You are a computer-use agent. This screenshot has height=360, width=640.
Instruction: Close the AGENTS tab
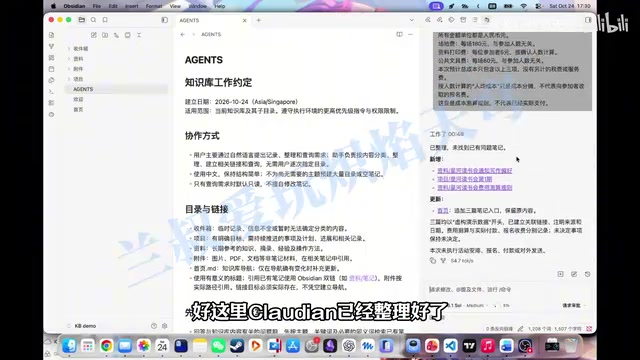(244, 20)
